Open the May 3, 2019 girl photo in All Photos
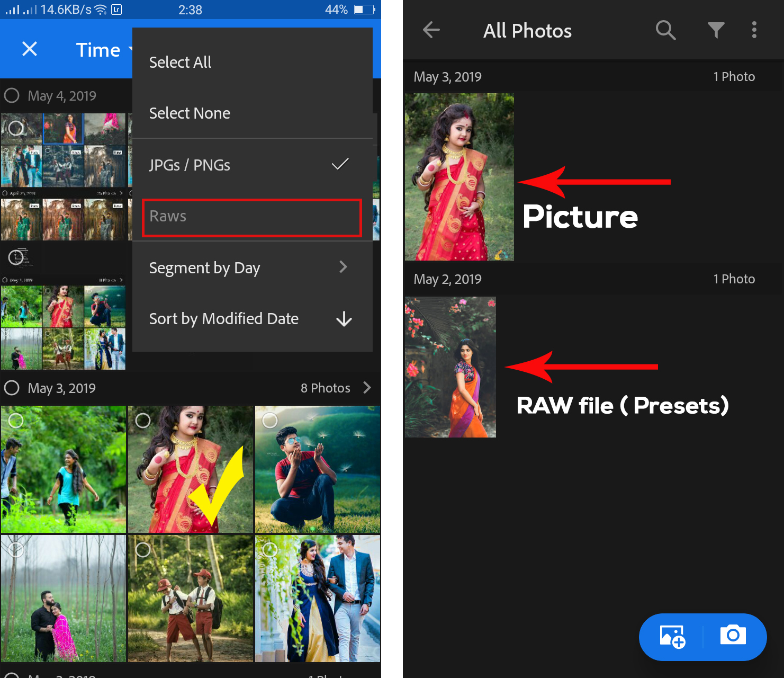This screenshot has width=784, height=678. (x=459, y=177)
